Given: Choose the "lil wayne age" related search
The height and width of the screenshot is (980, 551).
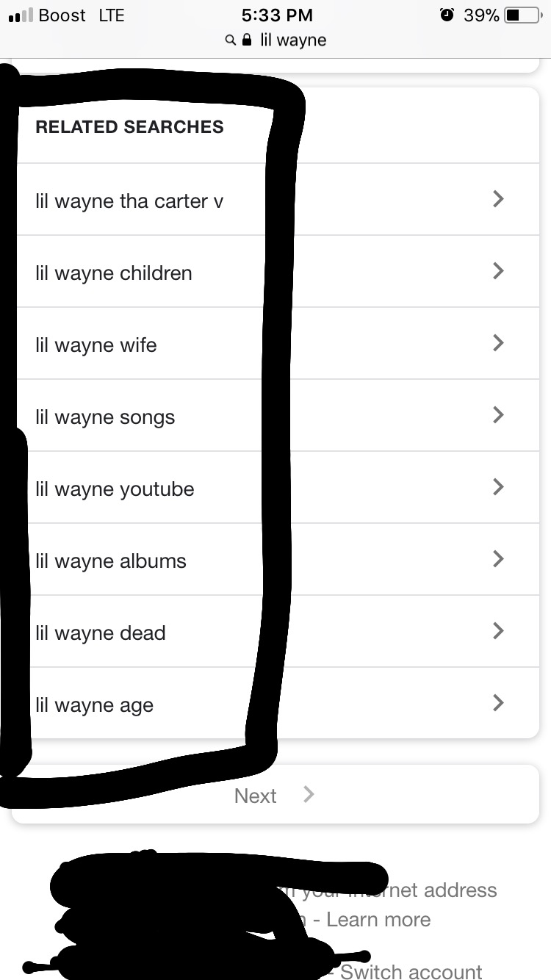Looking at the screenshot, I should [95, 705].
